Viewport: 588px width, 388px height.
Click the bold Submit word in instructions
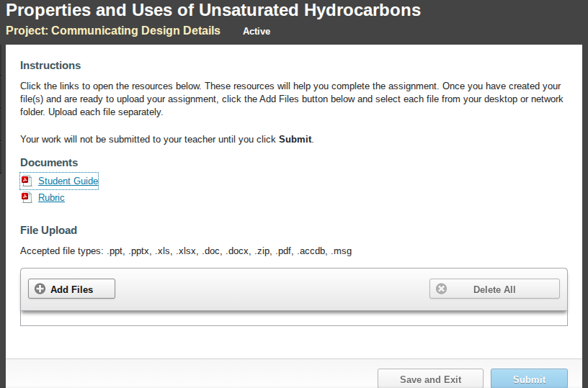[295, 140]
